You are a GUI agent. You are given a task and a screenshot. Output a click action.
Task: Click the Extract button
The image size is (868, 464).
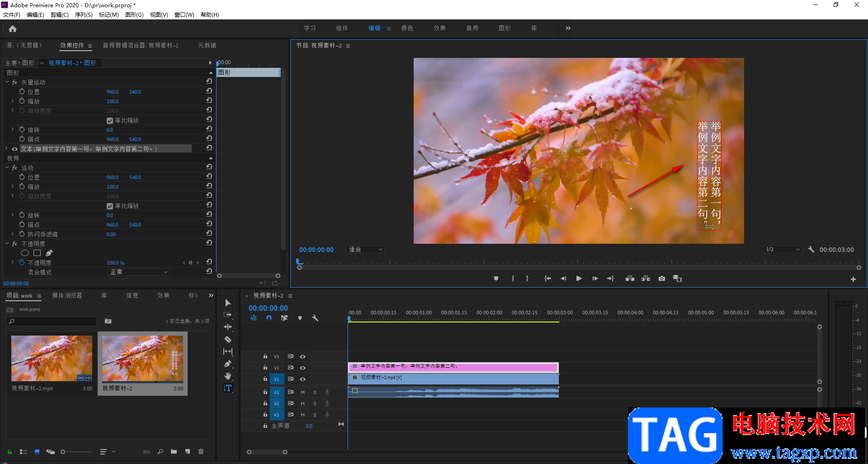click(x=646, y=279)
